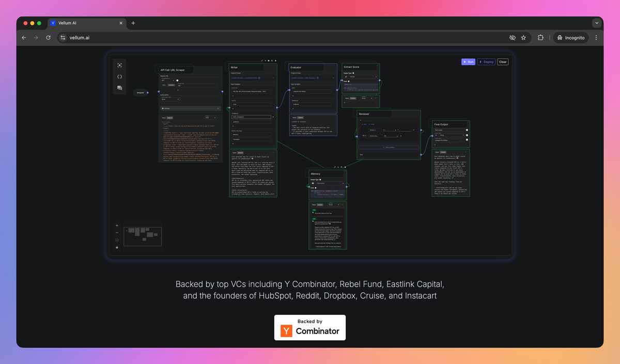Zoom in on the workflow canvas
This screenshot has height=364, width=620.
click(x=117, y=226)
